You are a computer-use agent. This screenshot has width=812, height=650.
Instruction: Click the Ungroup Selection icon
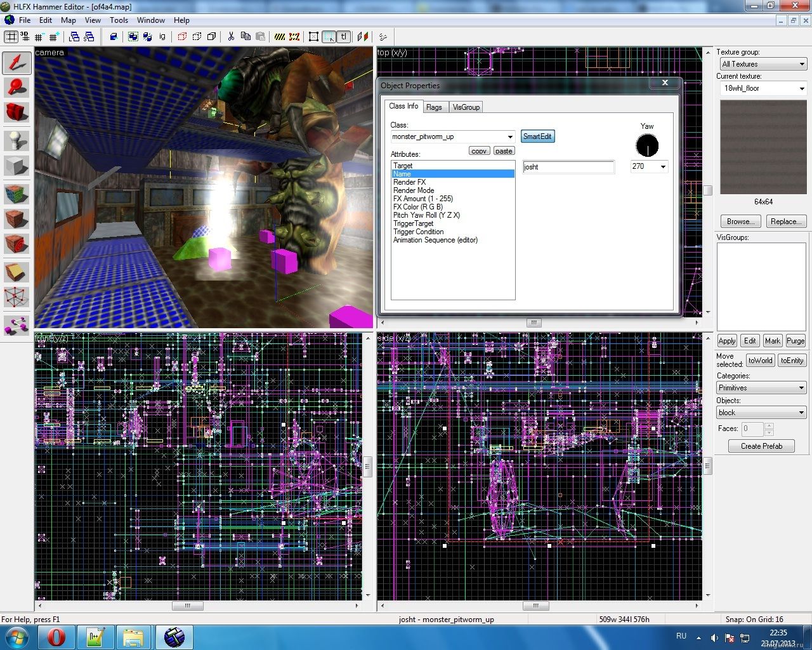(148, 37)
